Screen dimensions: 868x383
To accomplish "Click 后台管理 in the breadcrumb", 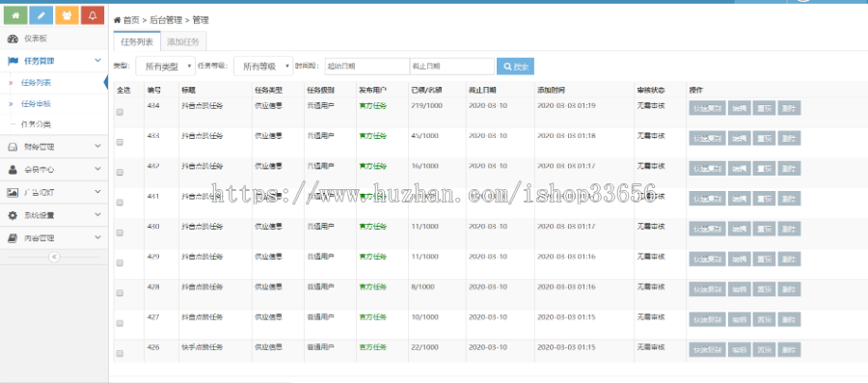I will (x=166, y=20).
